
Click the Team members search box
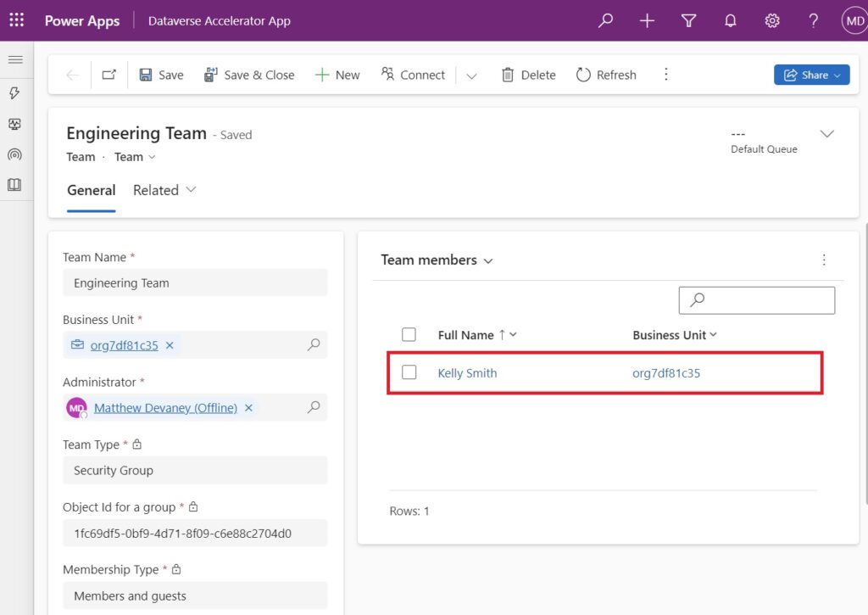pyautogui.click(x=757, y=300)
